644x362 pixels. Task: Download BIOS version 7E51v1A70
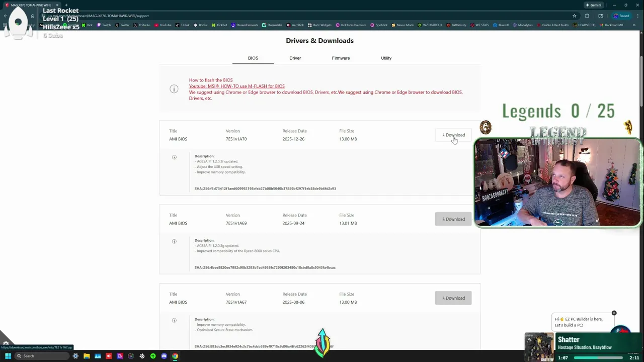pyautogui.click(x=453, y=135)
